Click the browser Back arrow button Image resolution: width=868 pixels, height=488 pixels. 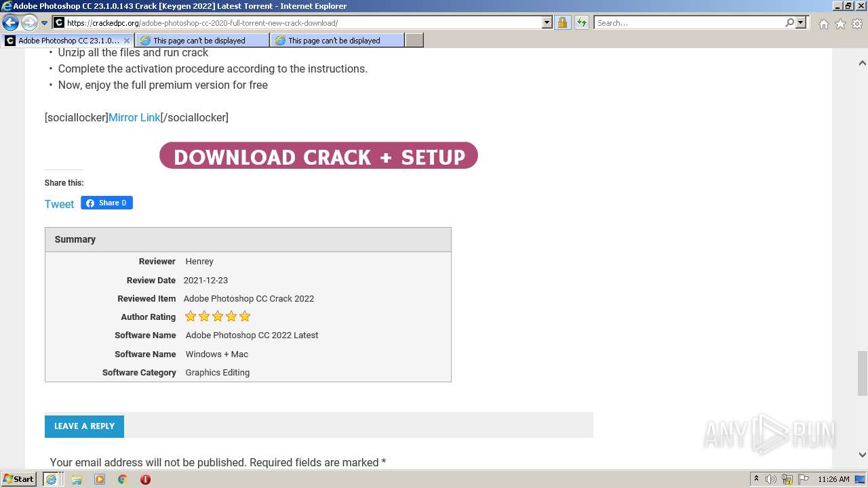(10, 23)
